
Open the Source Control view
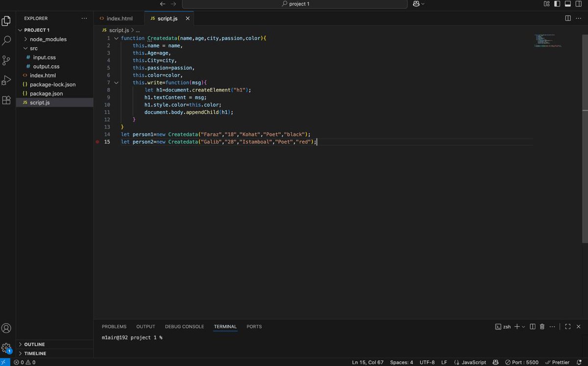(6, 60)
